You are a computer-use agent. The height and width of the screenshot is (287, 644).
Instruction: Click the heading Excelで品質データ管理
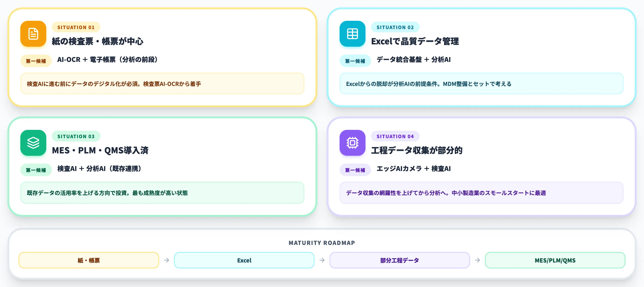[x=415, y=41]
